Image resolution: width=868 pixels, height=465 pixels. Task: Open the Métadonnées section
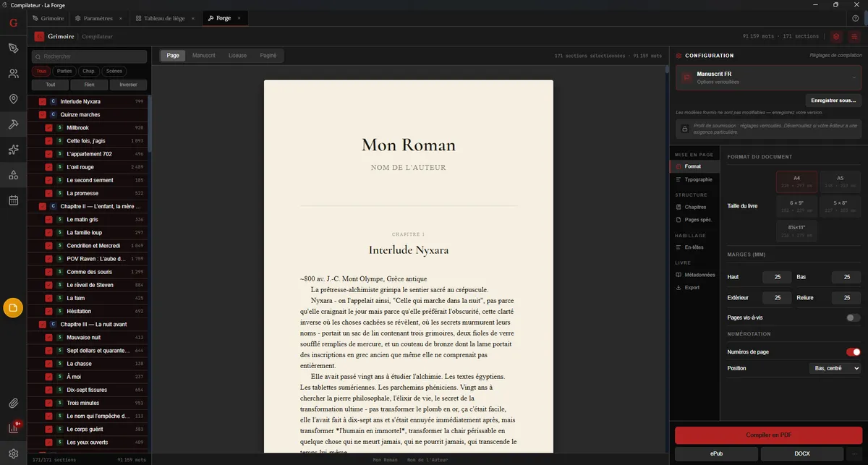[694, 275]
